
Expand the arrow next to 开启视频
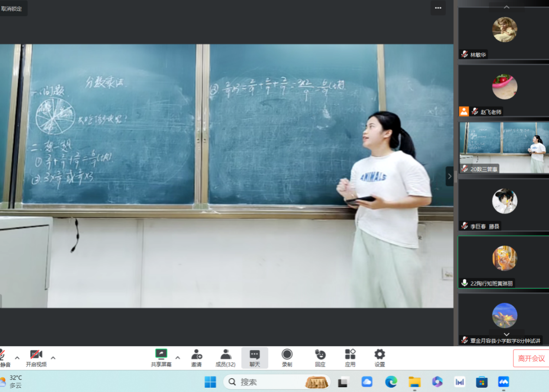tap(53, 358)
